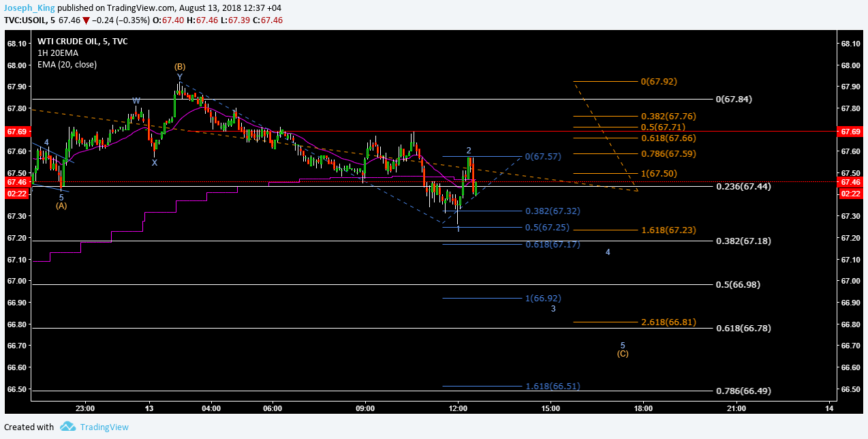This screenshot has width=868, height=439.
Task: Click the orange (A) wave label
Action: [61, 206]
